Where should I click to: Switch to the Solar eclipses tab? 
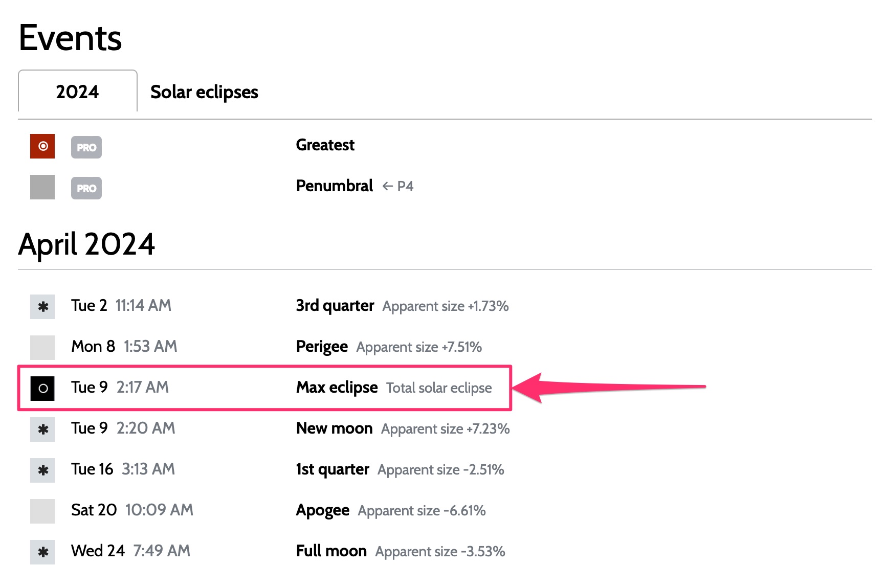204,92
